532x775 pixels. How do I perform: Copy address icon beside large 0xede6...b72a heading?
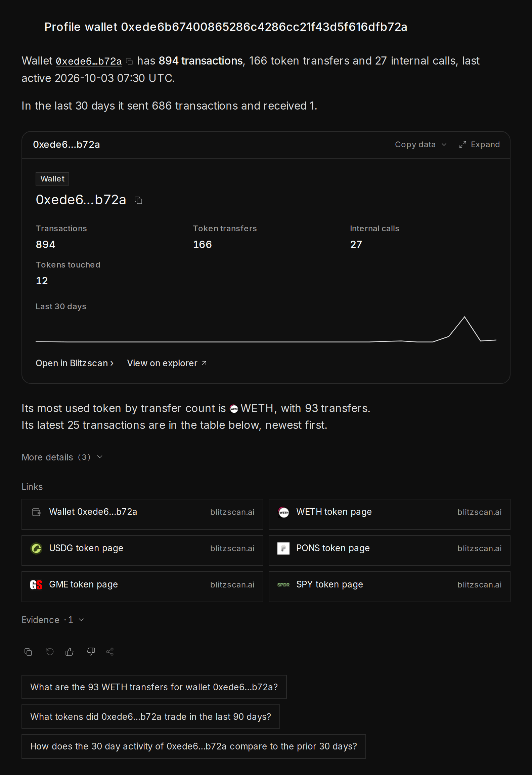[x=138, y=200]
